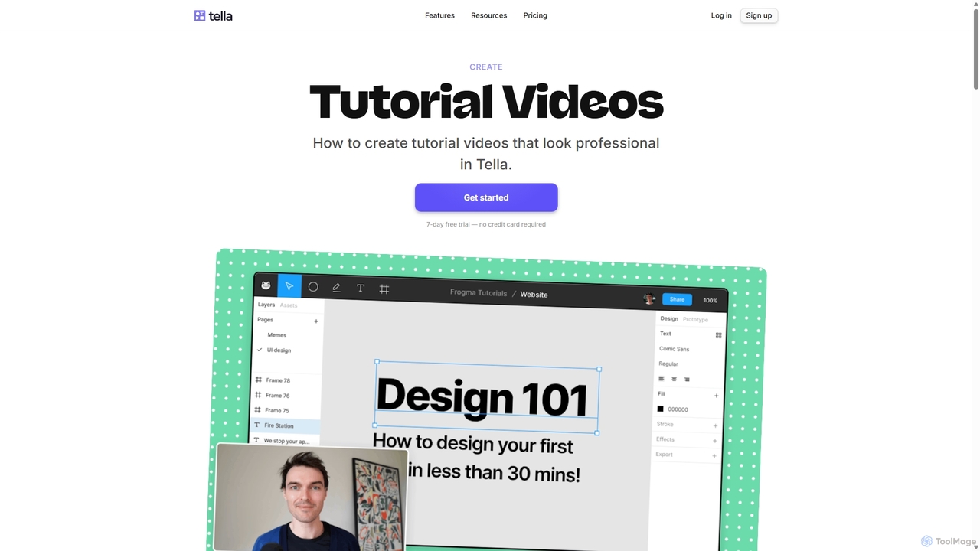Click the frame icon beside Frame 78
Image resolution: width=980 pixels, height=551 pixels.
tap(258, 380)
